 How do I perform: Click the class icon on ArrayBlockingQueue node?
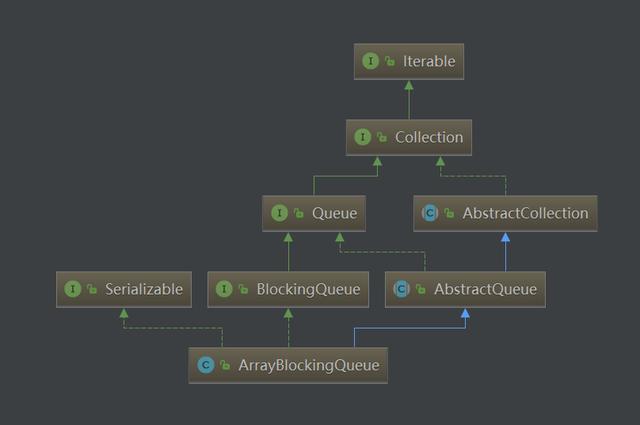[206, 366]
